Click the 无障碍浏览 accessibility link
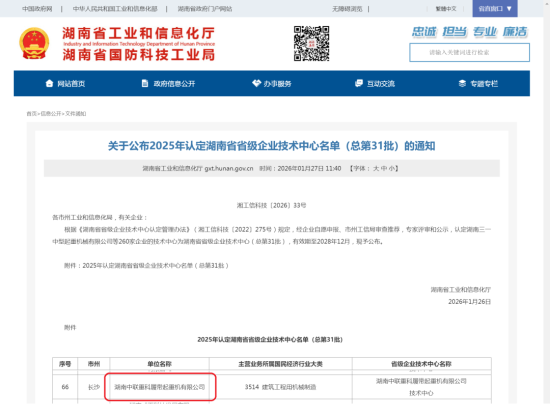550x415 pixels. pyautogui.click(x=347, y=9)
